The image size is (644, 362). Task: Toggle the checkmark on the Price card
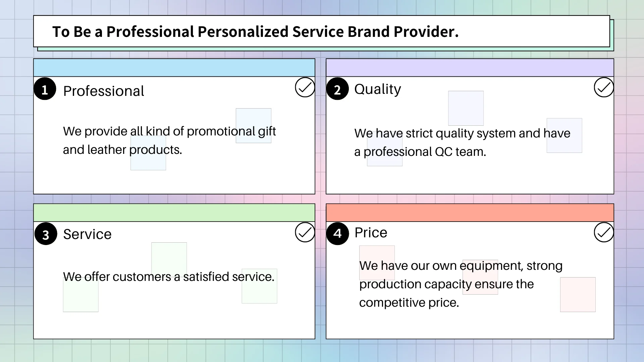click(x=603, y=232)
